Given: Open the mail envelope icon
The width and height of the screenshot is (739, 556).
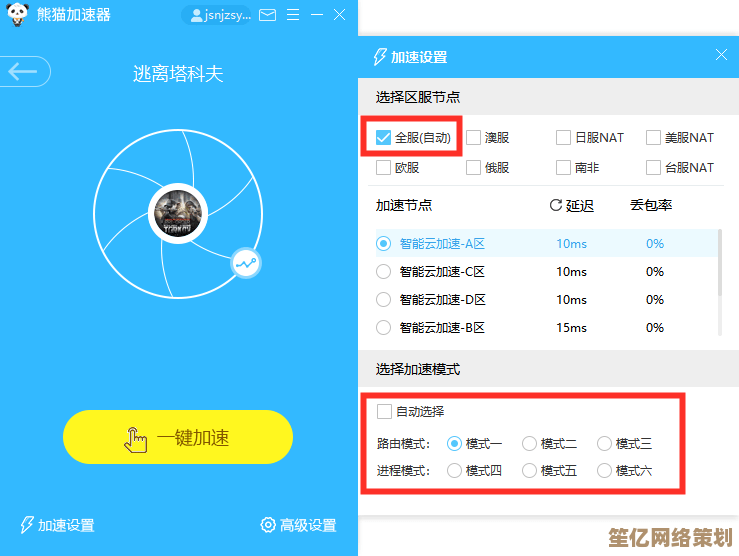Looking at the screenshot, I should point(267,15).
